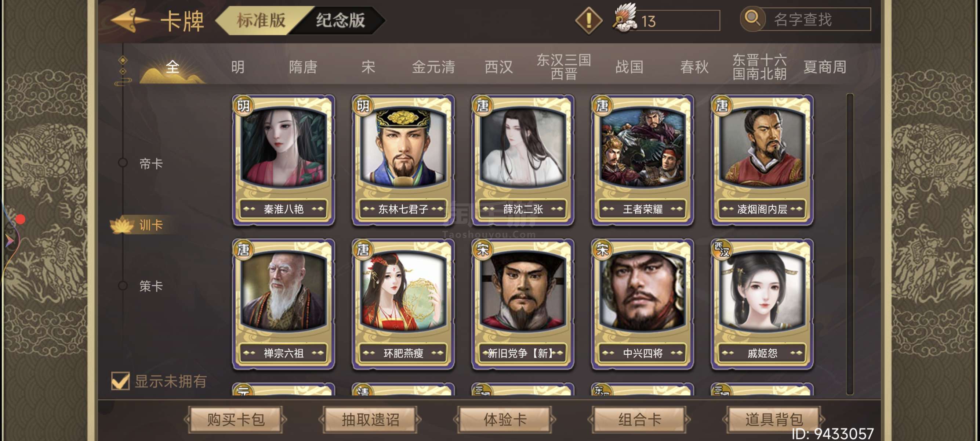The width and height of the screenshot is (980, 441).
Task: Select the 策卡 category
Action: pyautogui.click(x=150, y=286)
